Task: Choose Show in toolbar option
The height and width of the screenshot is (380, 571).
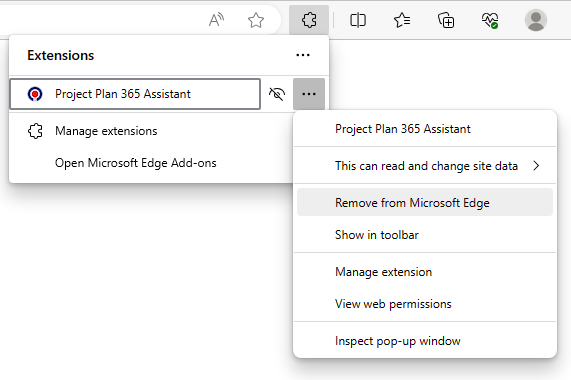Action: (x=425, y=235)
